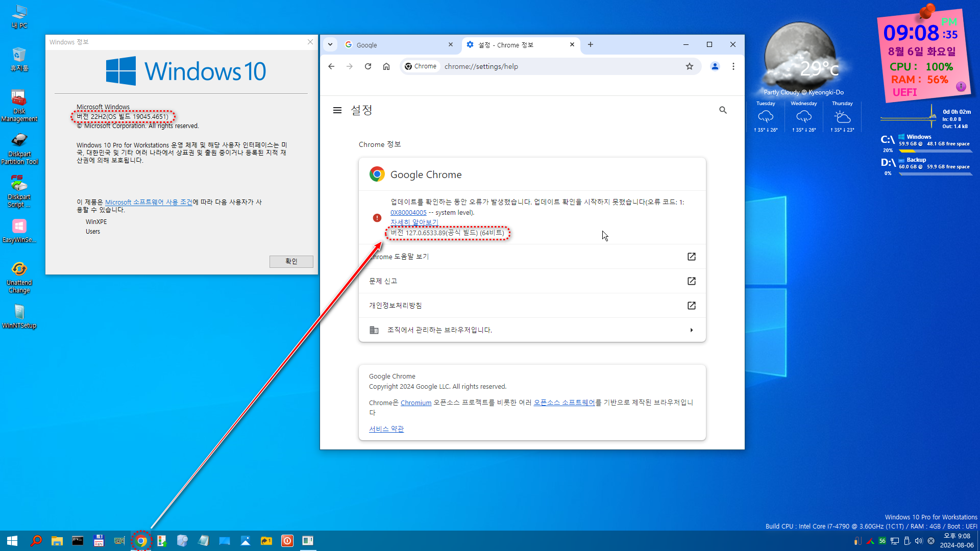Search settings using the magnifier icon
The image size is (980, 551).
pyautogui.click(x=723, y=110)
